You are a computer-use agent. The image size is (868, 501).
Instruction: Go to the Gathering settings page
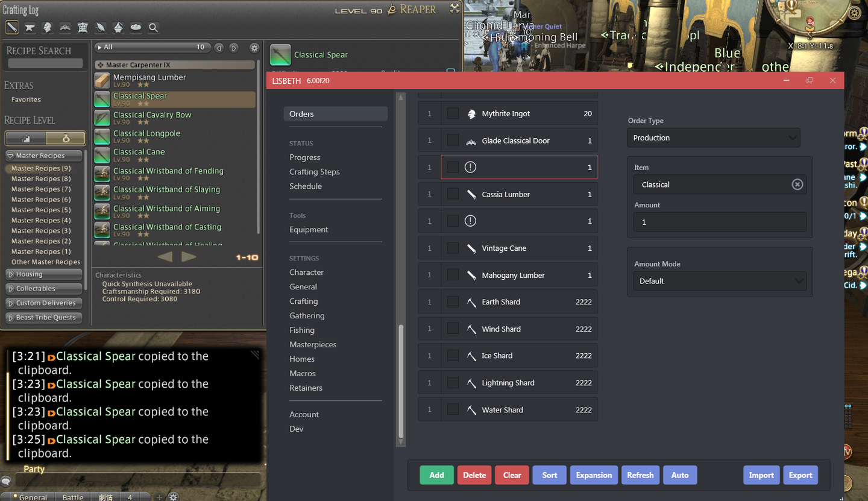point(306,316)
